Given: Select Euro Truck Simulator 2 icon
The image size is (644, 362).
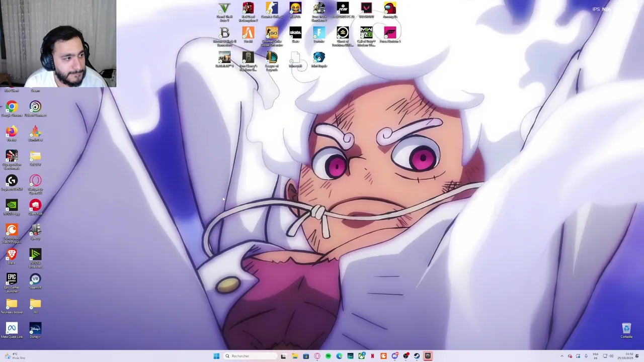Looking at the screenshot, I should tap(319, 11).
